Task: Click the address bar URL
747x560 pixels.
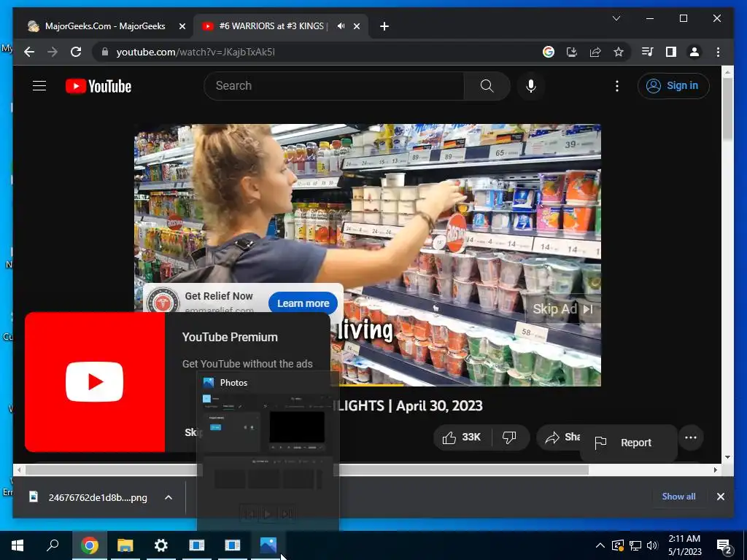Action: pos(196,52)
